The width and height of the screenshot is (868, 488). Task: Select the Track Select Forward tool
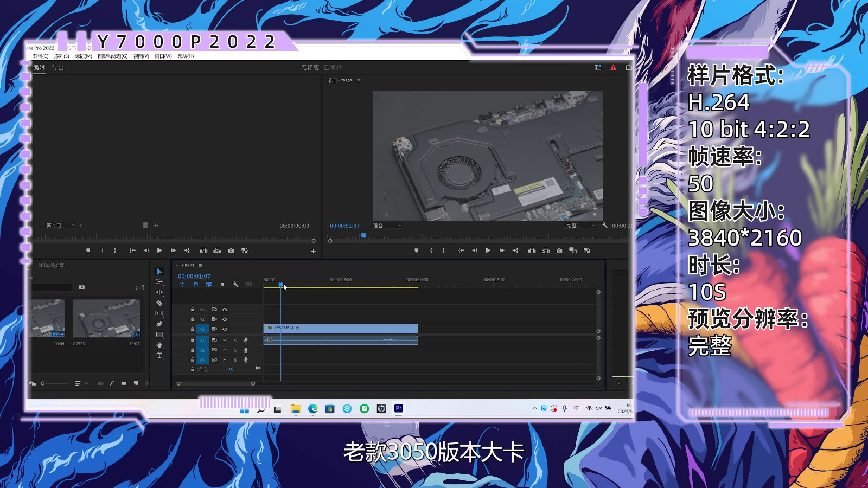point(159,282)
